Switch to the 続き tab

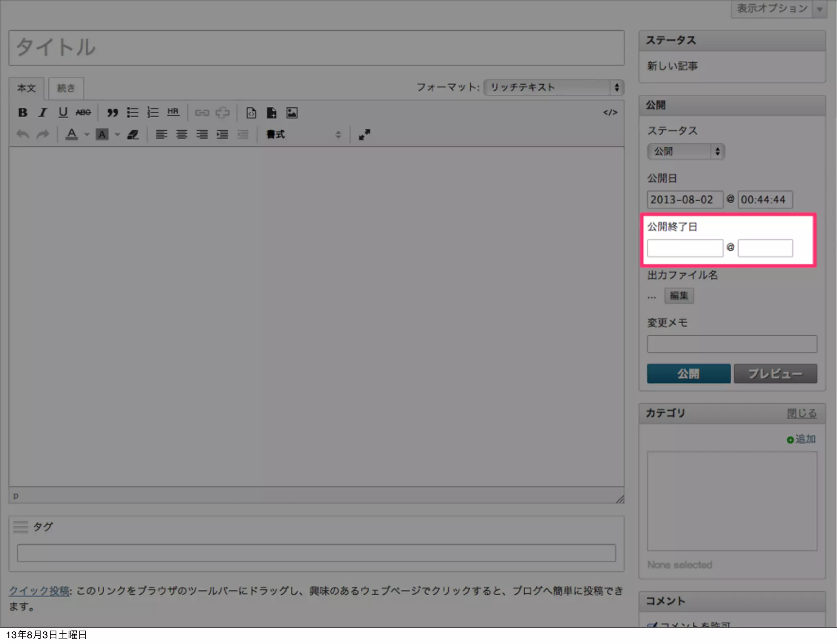point(66,88)
